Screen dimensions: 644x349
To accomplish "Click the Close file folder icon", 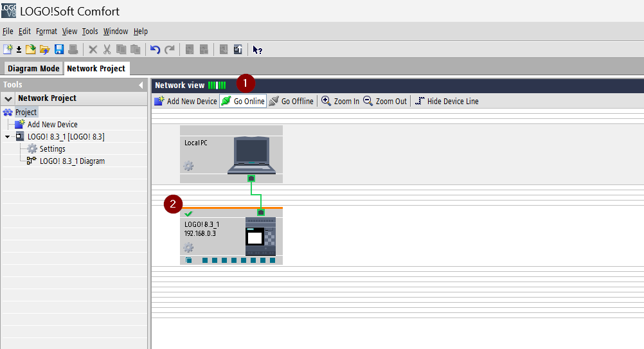I will pyautogui.click(x=44, y=49).
